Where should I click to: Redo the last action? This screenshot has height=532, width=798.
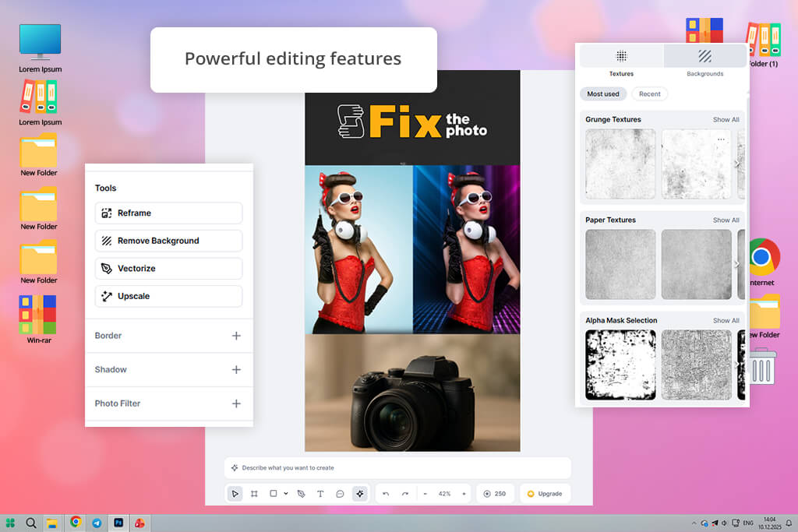pyautogui.click(x=405, y=493)
